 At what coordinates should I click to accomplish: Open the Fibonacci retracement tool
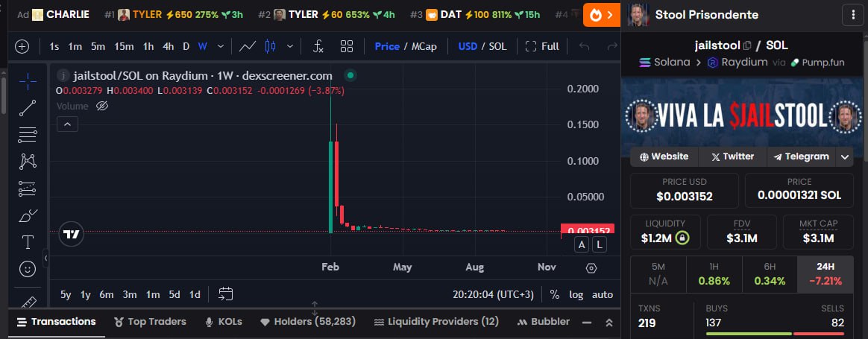tap(28, 134)
